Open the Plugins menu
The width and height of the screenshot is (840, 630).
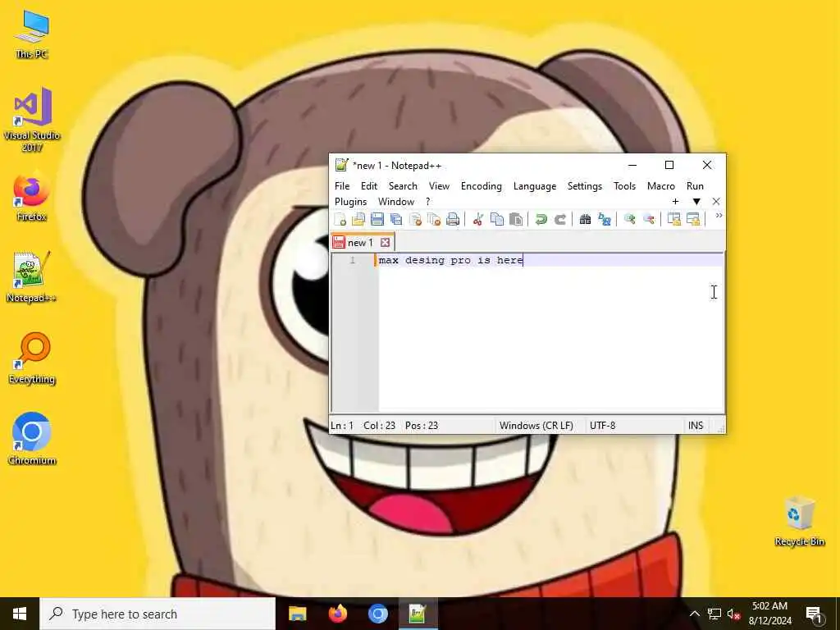click(x=351, y=202)
